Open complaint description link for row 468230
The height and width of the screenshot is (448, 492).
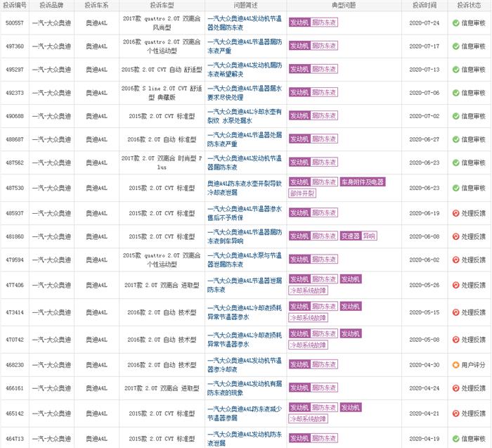245,365
